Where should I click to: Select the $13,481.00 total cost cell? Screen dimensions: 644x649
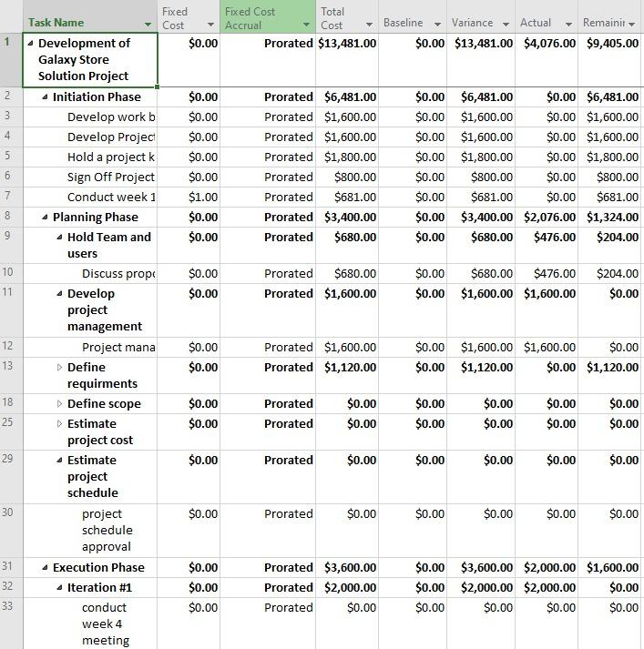pyautogui.click(x=347, y=60)
